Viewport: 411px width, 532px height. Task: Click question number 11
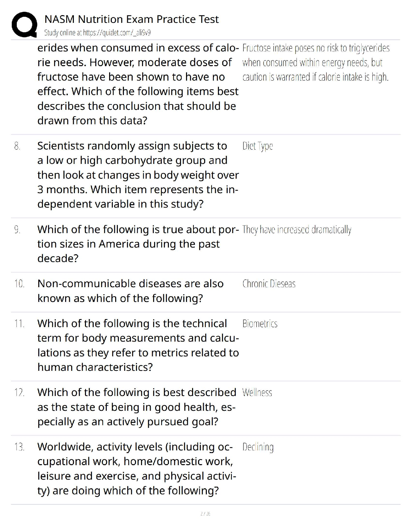click(x=19, y=324)
